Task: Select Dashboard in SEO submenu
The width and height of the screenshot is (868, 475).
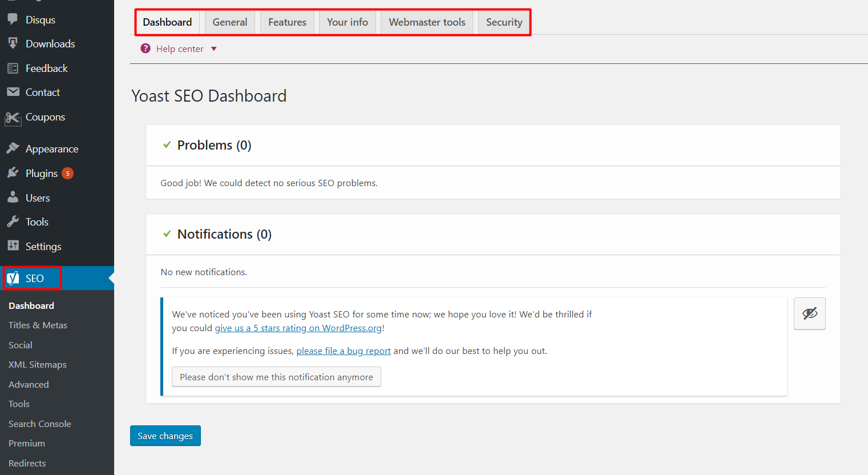Action: 31,305
